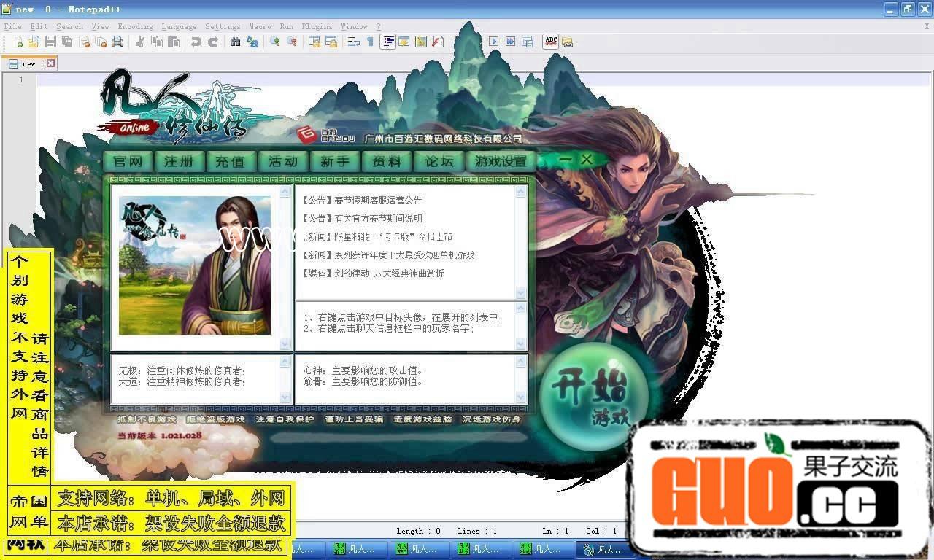The image size is (934, 560).
Task: Click the 抵制不良游戏 footer text
Action: point(147,419)
